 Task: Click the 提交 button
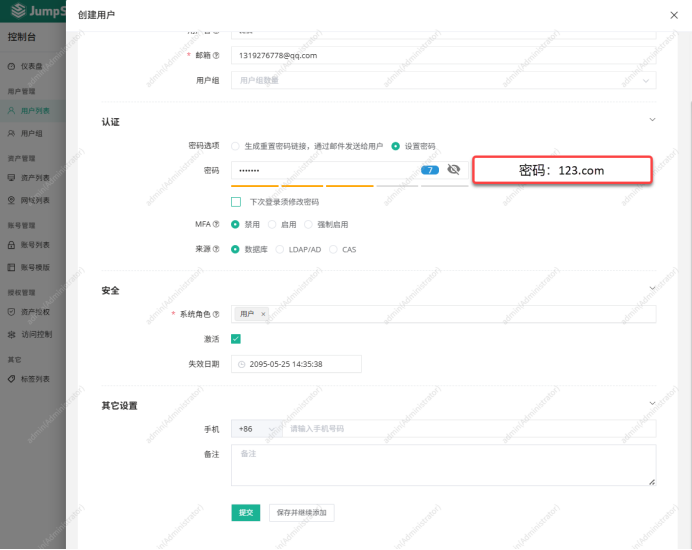pos(245,512)
